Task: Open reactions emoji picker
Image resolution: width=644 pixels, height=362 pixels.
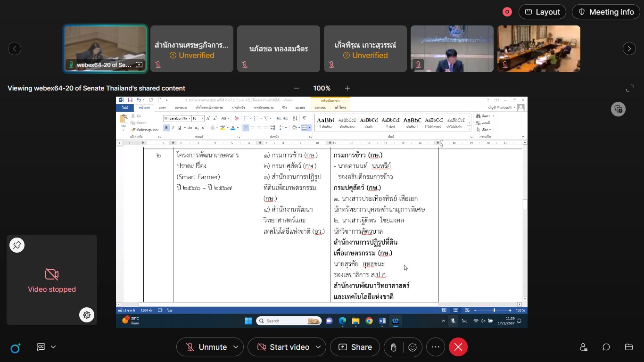Action: point(413,347)
